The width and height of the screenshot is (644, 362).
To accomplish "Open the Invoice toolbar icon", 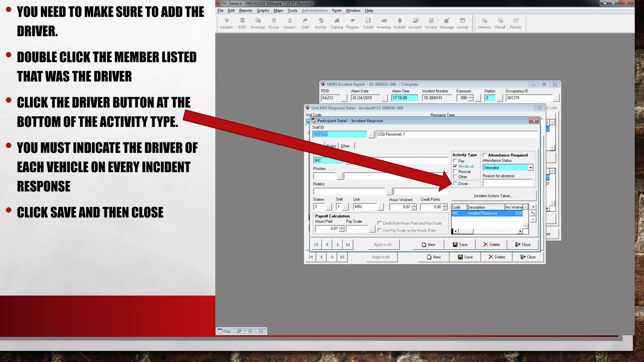I will (x=431, y=23).
